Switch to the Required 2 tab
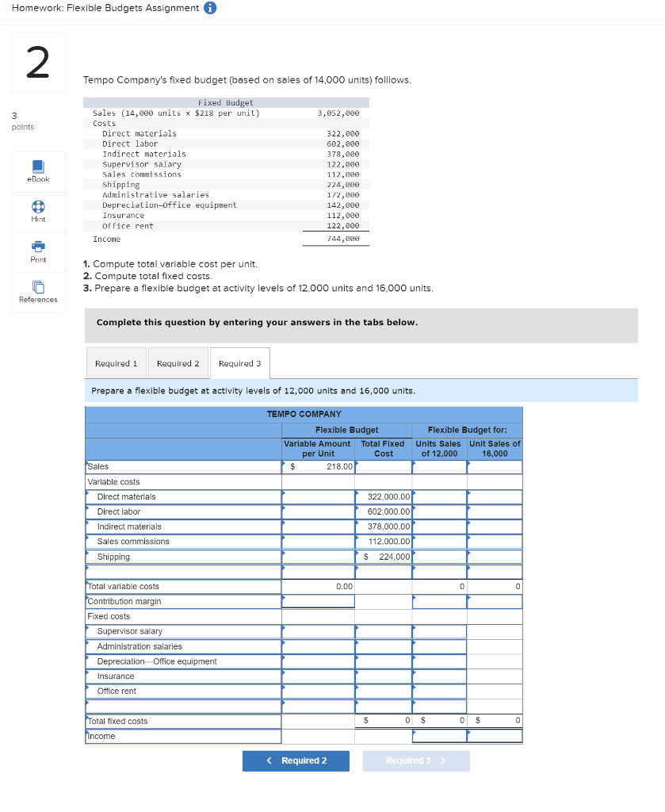Image resolution: width=665 pixels, height=812 pixels. point(178,362)
